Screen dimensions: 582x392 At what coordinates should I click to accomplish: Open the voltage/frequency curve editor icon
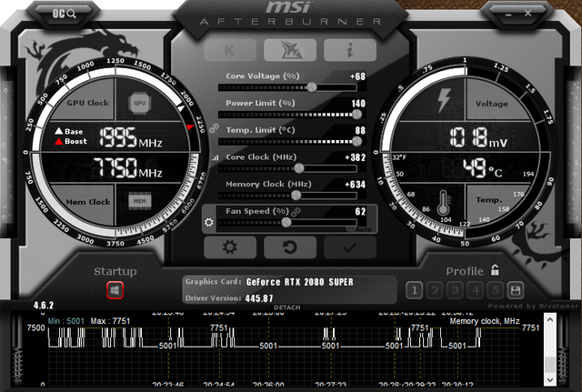[x=216, y=157]
